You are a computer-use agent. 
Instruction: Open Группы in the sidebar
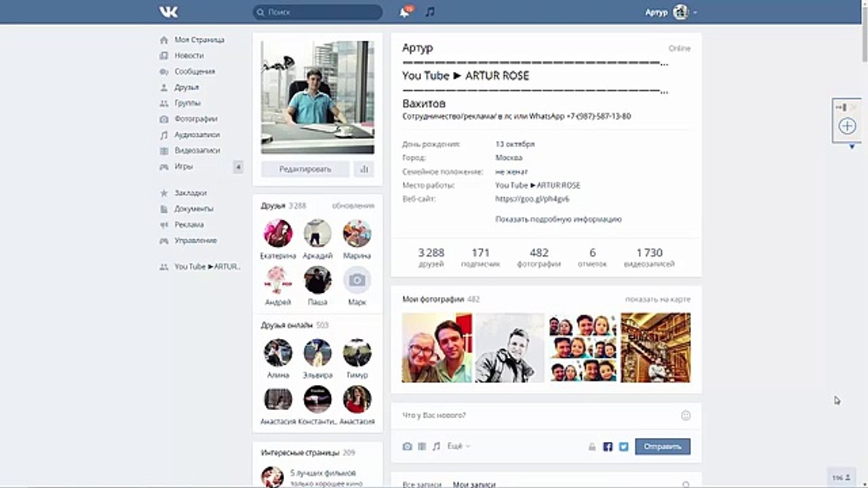(x=187, y=103)
